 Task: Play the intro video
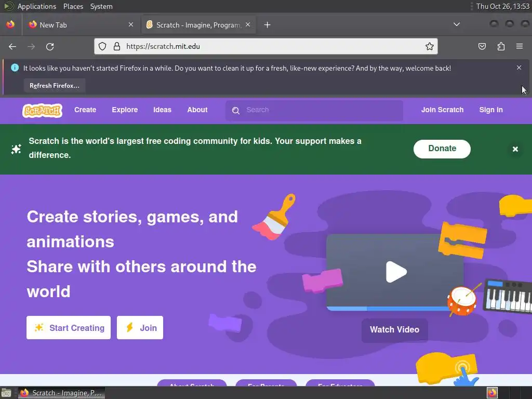[395, 272]
